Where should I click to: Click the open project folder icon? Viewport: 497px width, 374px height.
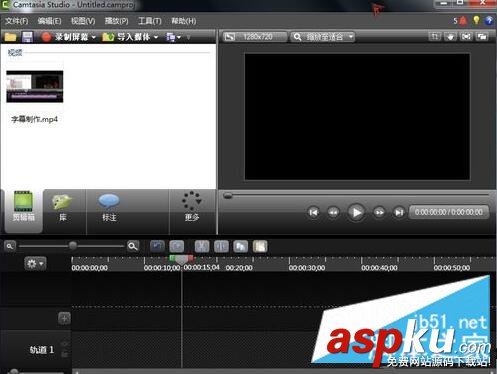[x=10, y=37]
